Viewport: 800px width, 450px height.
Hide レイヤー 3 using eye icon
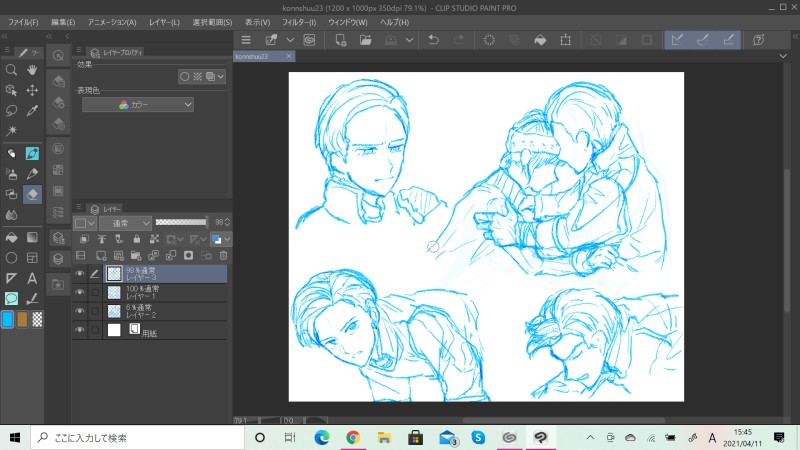tap(79, 273)
